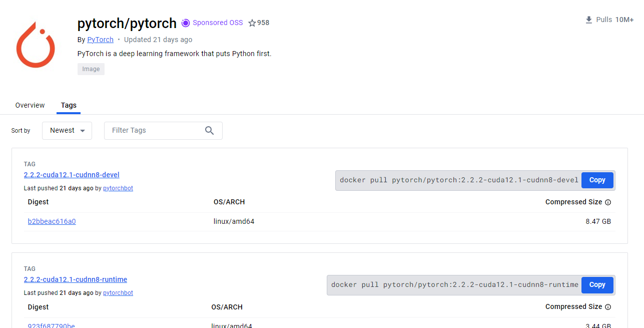This screenshot has height=328, width=644.
Task: Click the PyTorch flame logo
Action: point(35,45)
